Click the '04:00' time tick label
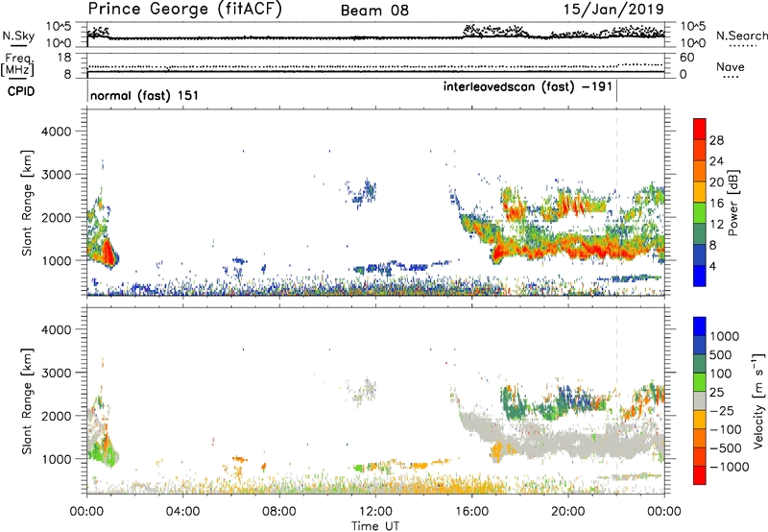 click(182, 512)
